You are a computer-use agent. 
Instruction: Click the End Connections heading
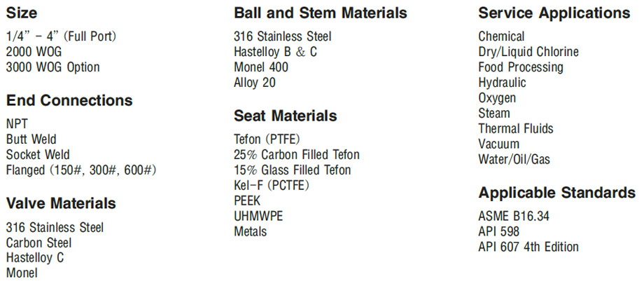click(x=69, y=100)
